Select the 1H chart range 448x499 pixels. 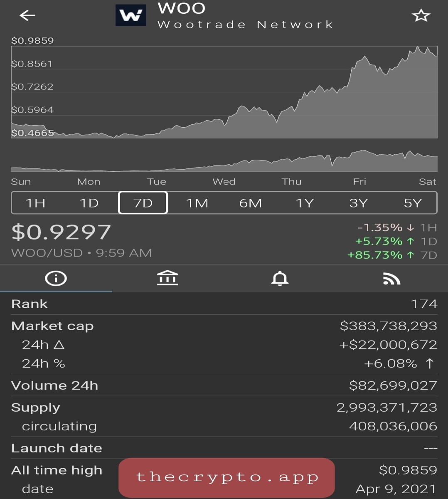(x=36, y=203)
